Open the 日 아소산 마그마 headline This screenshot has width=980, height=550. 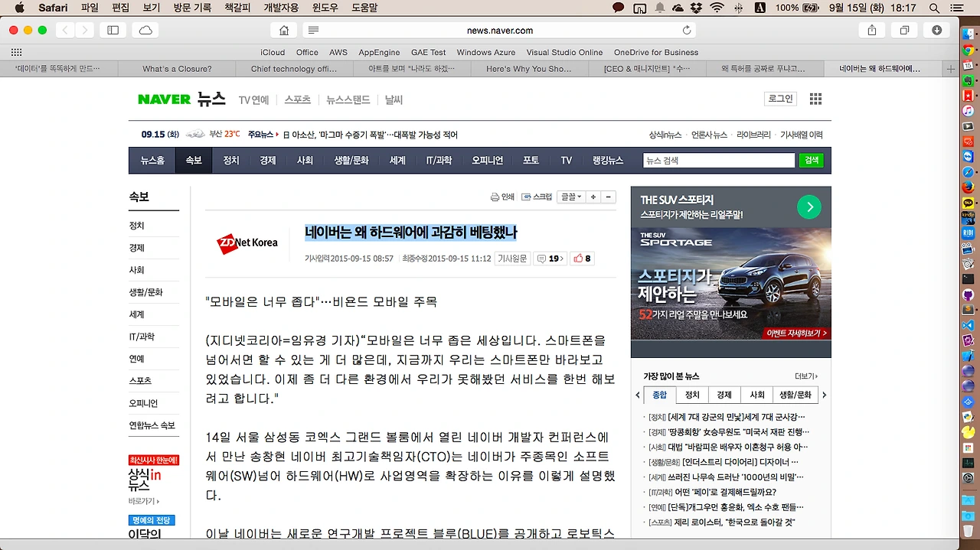point(370,135)
